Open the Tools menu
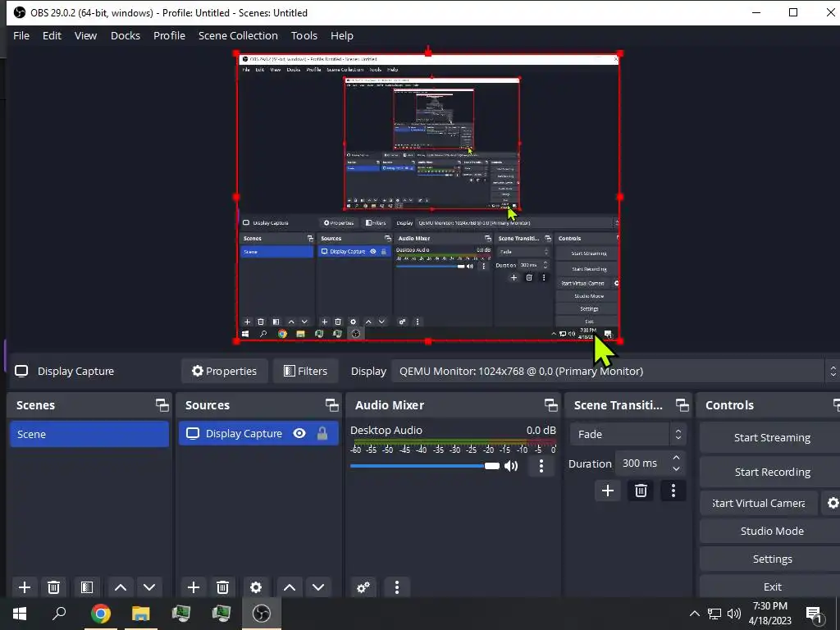This screenshot has width=840, height=630. point(304,36)
